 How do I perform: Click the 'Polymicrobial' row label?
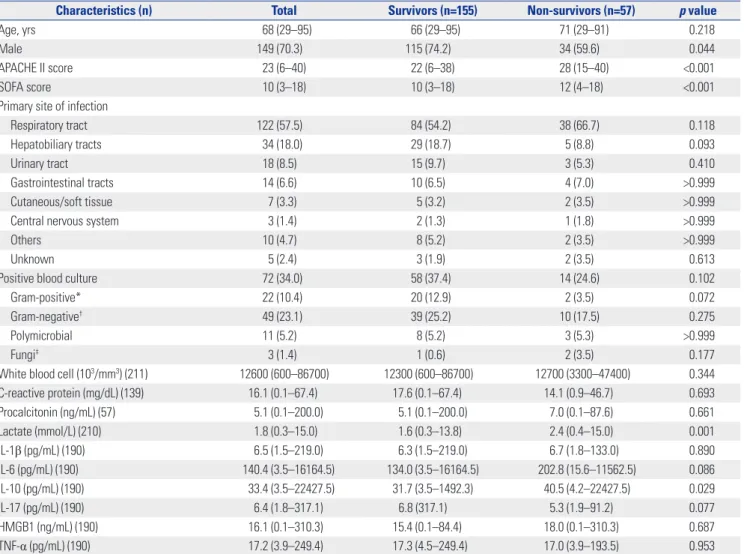point(41,336)
